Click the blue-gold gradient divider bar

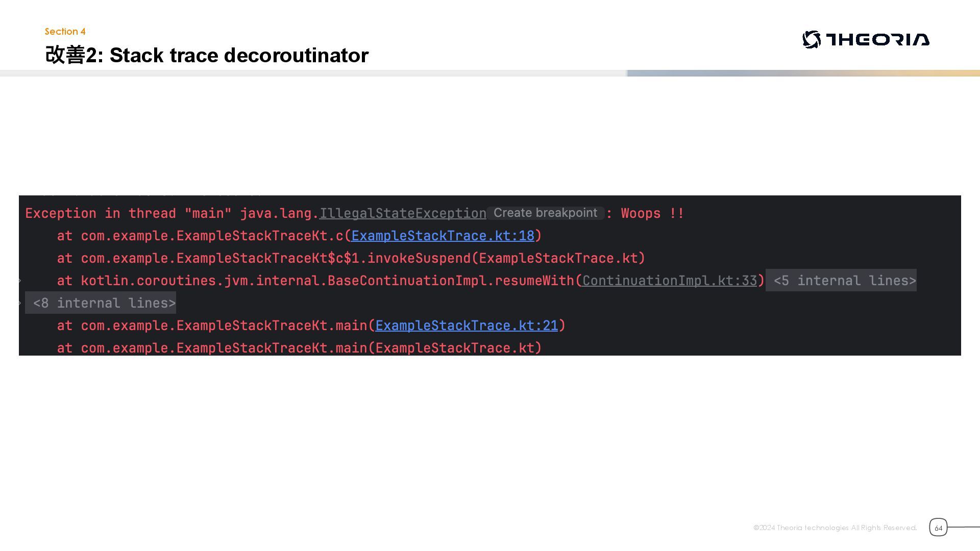tap(803, 73)
